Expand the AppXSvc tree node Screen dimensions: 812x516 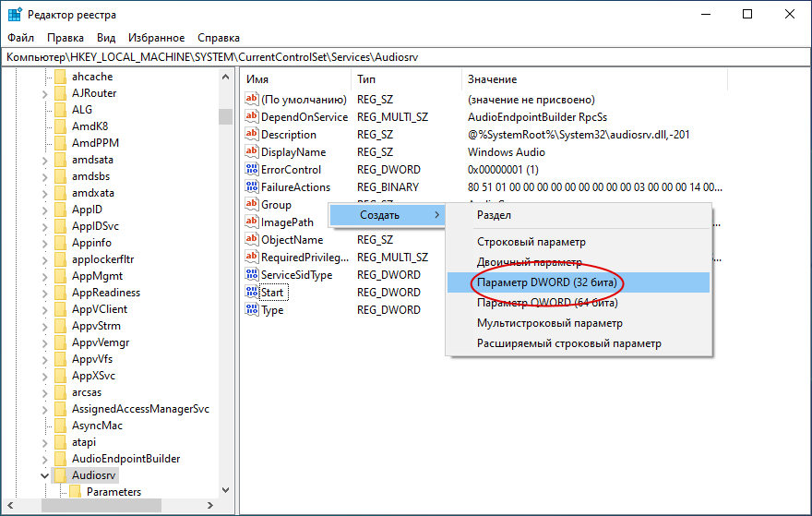[44, 376]
